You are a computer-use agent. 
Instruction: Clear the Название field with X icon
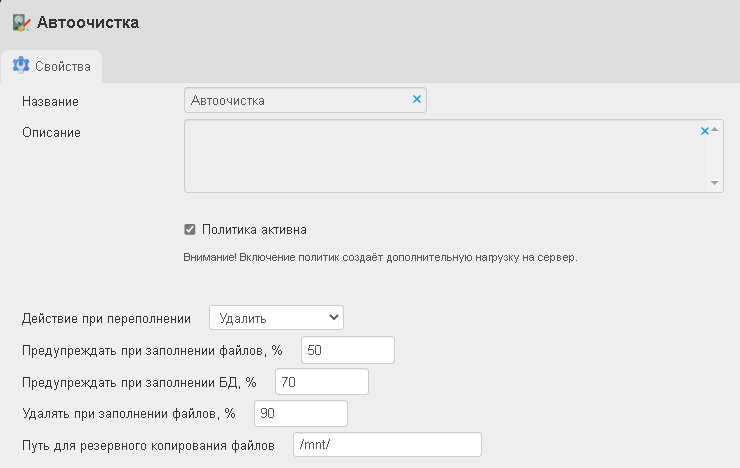(x=417, y=99)
